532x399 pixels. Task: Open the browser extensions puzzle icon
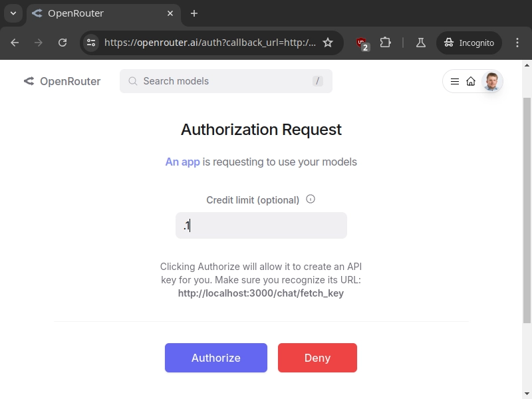click(386, 43)
